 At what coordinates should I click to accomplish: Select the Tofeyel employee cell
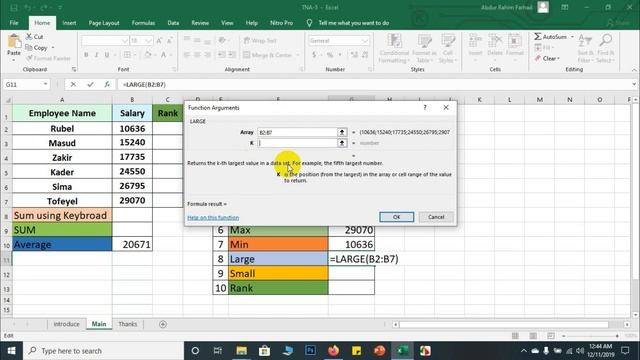coord(62,200)
